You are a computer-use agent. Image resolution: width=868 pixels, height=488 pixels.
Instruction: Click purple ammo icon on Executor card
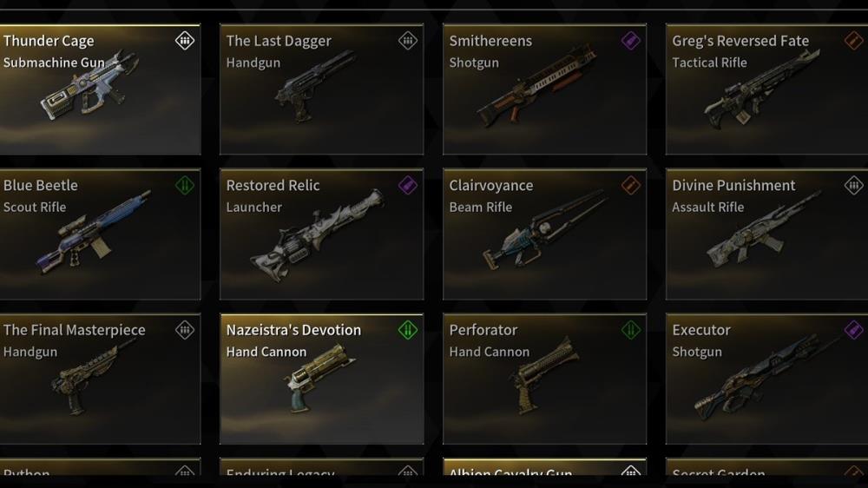853,330
